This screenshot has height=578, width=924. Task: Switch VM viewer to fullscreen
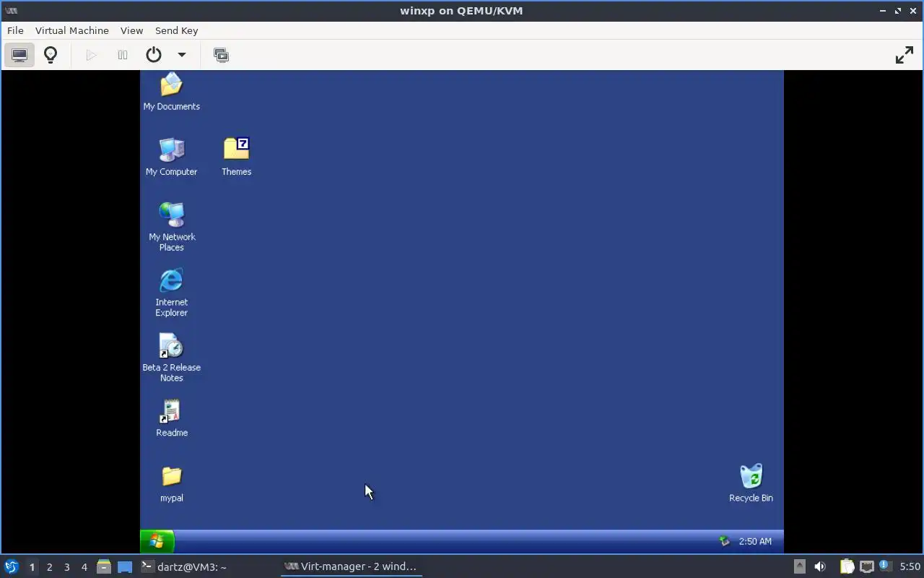click(905, 55)
